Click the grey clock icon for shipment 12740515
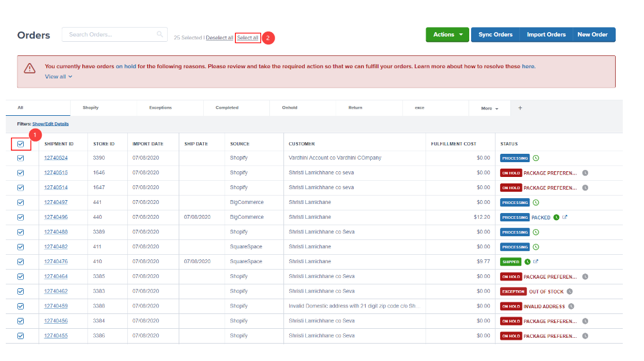This screenshot has width=644, height=361. coord(586,172)
